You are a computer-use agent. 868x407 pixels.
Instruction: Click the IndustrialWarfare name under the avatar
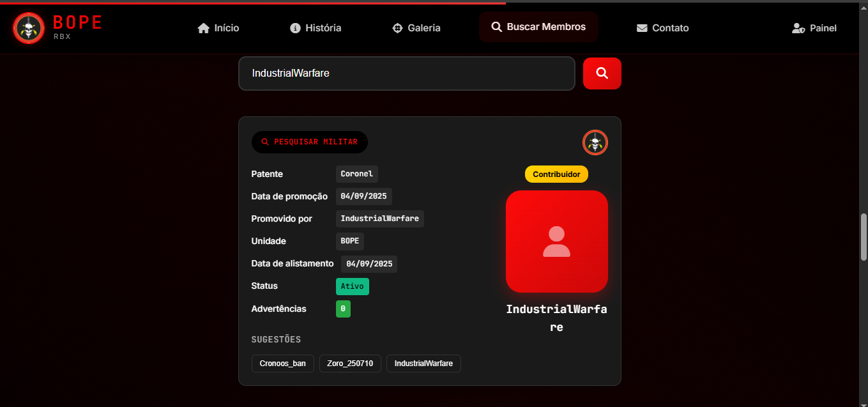557,318
